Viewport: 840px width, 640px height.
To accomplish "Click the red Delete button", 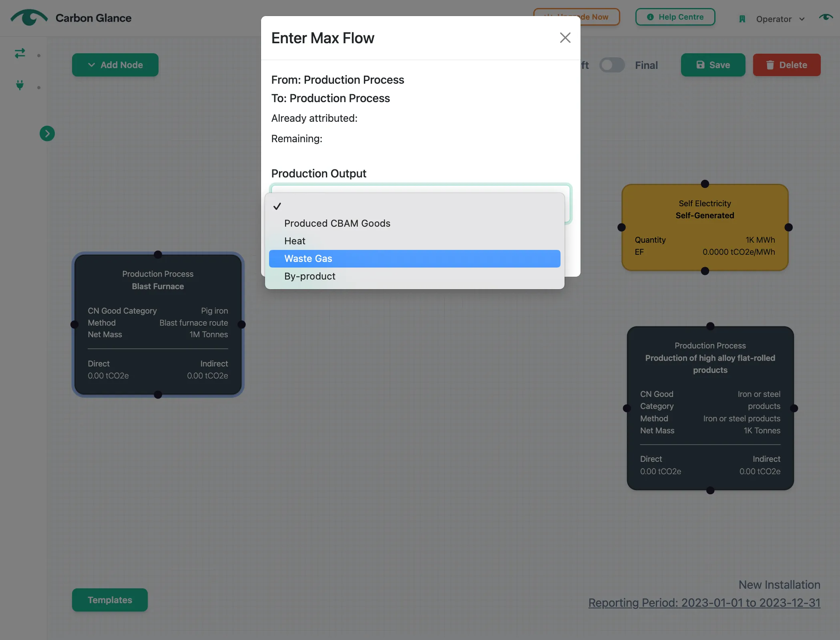I will tap(787, 65).
